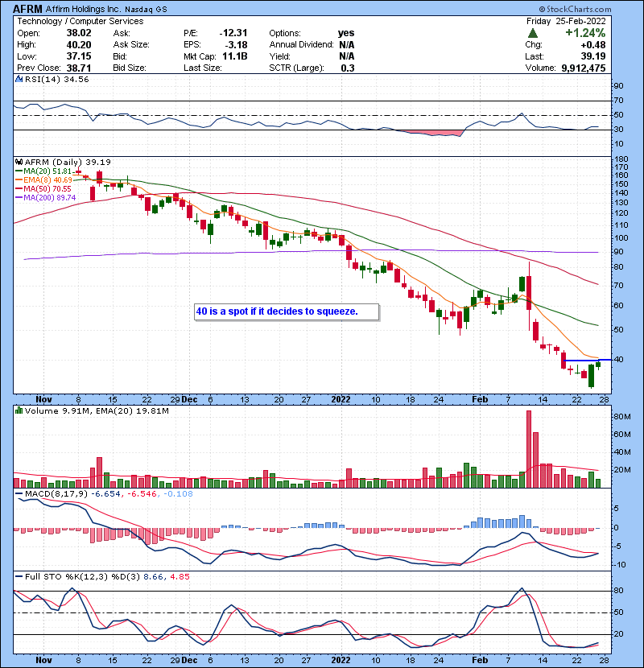Click the Volume 9.91M, EMA(20) 19.81M label
This screenshot has width=644, height=668.
point(97,410)
